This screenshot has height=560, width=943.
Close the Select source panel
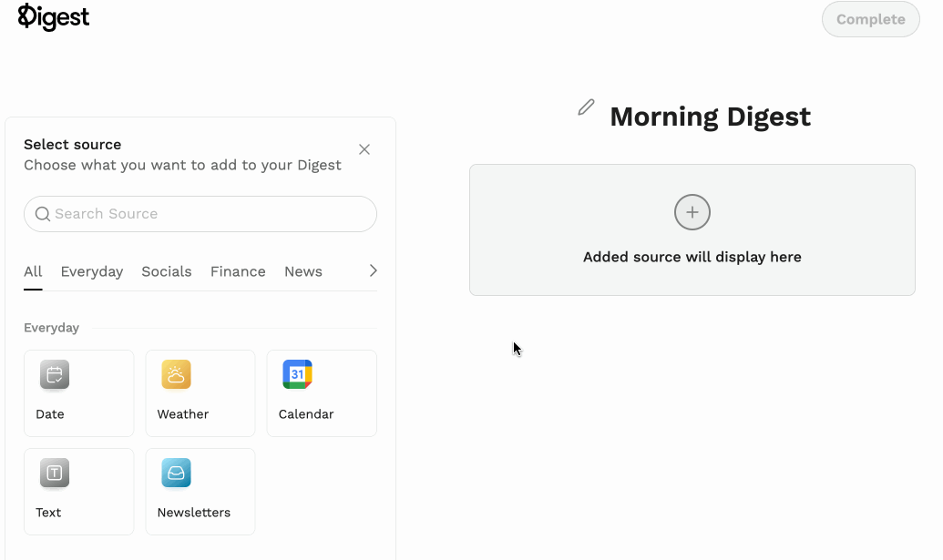pyautogui.click(x=364, y=149)
